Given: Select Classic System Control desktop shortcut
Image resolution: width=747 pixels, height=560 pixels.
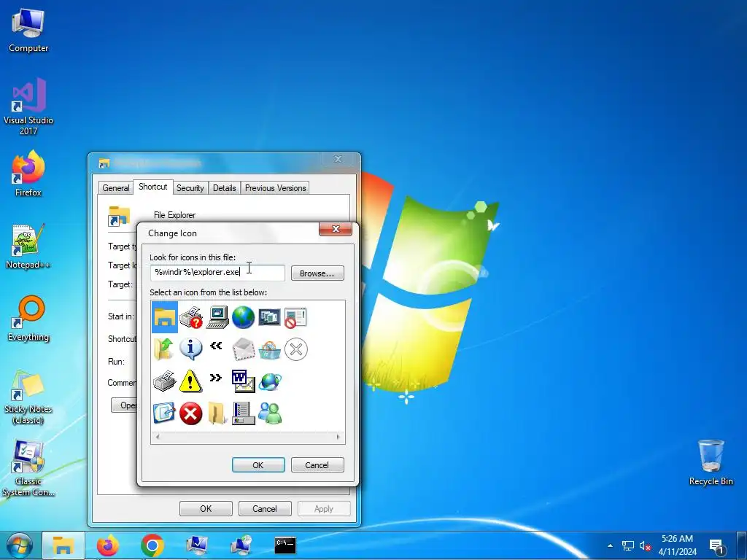Looking at the screenshot, I should (x=28, y=469).
